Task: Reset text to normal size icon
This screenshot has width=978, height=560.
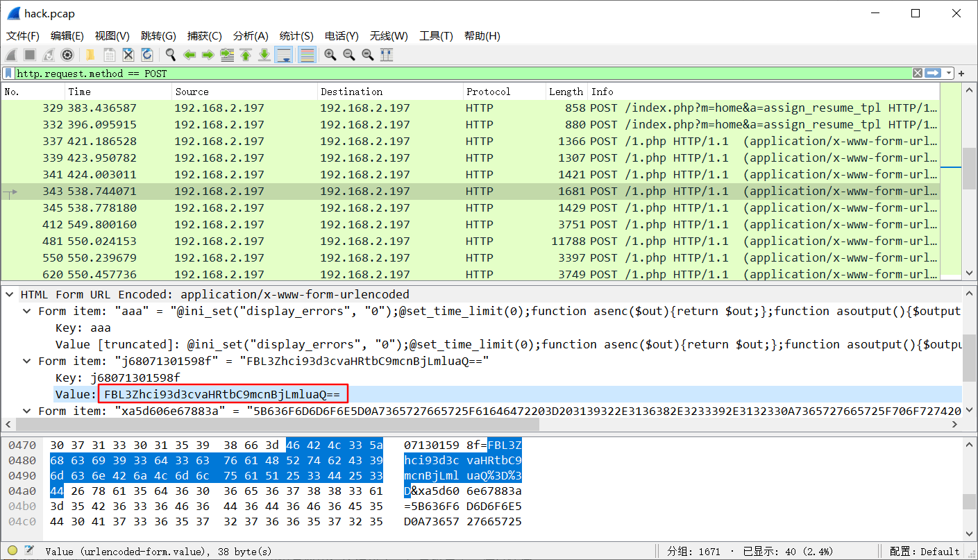Action: pyautogui.click(x=368, y=55)
